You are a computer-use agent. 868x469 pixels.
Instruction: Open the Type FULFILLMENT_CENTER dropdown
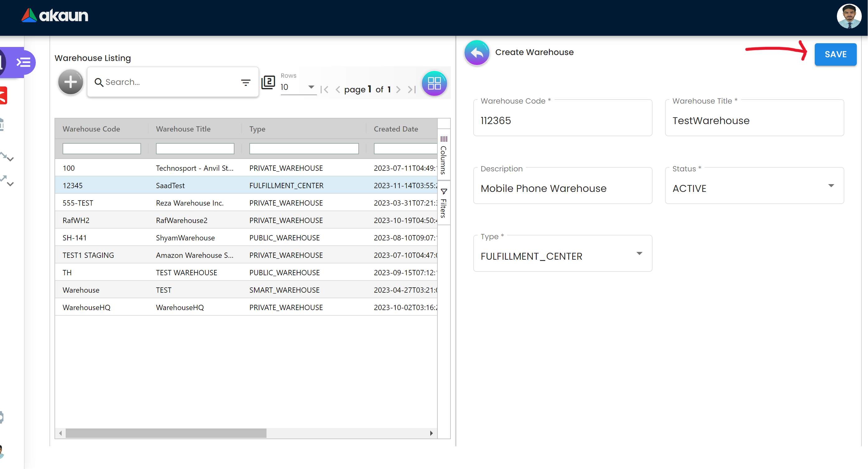[x=562, y=256]
